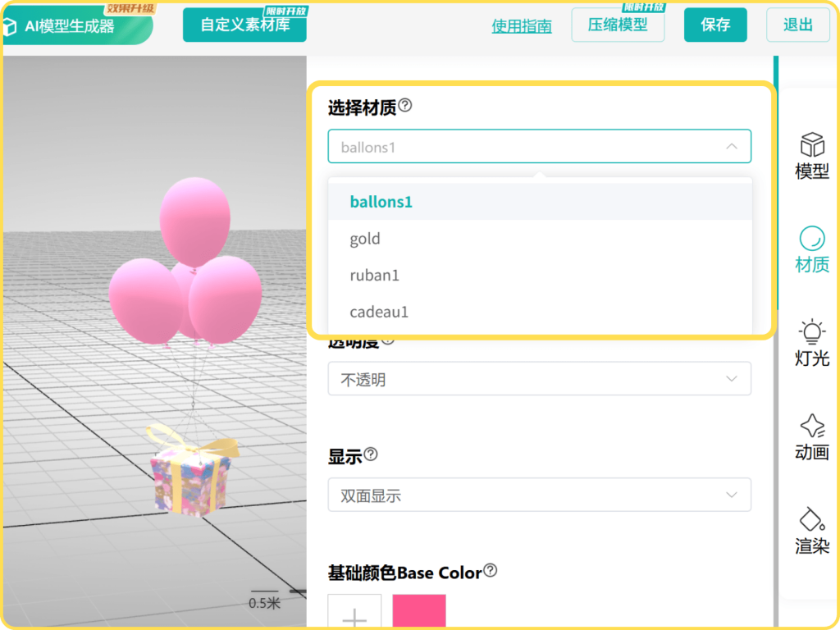Viewport: 840px width, 630px height.
Task: Click the help icon beside Base Color
Action: 491,571
